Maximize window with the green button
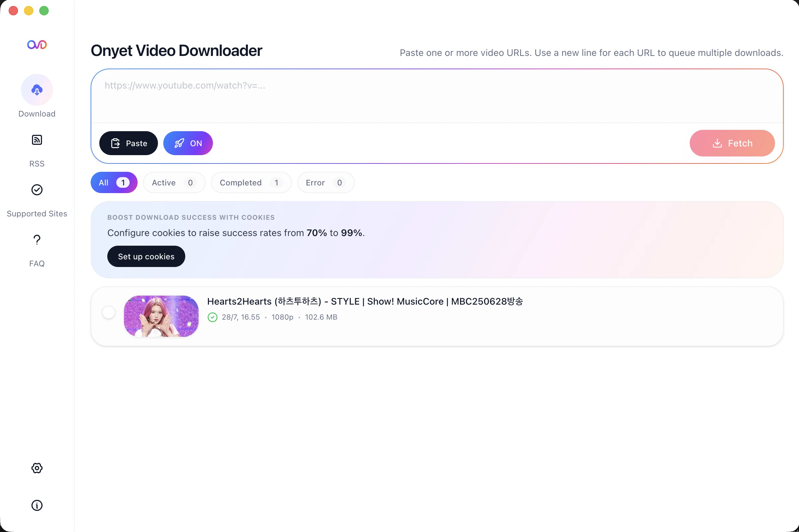Viewport: 799px width, 532px height. [x=44, y=11]
